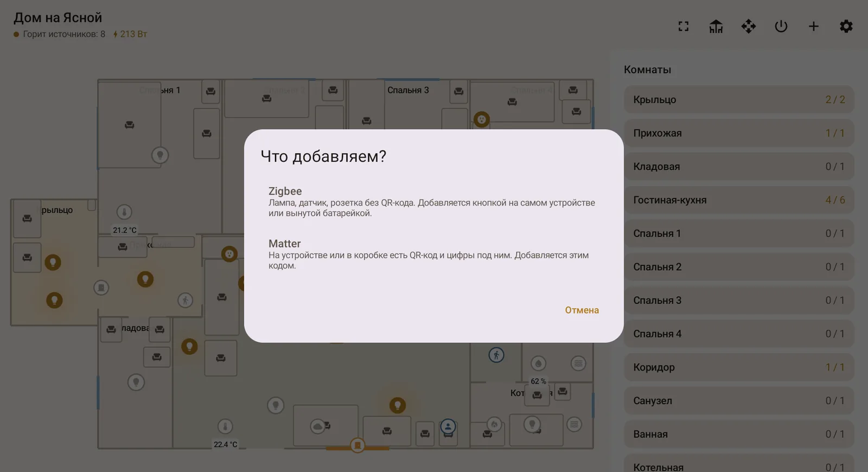This screenshot has height=472, width=868.
Task: Select the thermometer icon above 21.2 °C
Action: pyautogui.click(x=124, y=212)
